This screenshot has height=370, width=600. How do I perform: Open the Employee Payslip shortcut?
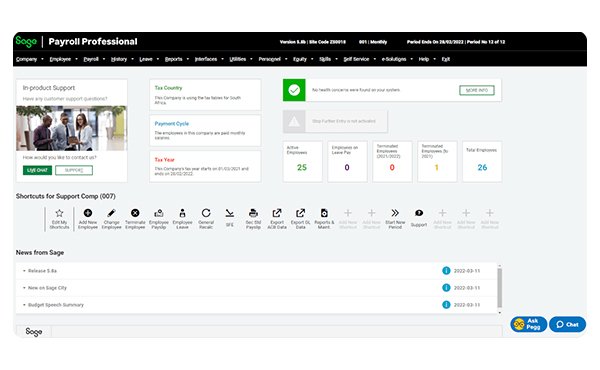click(x=159, y=213)
